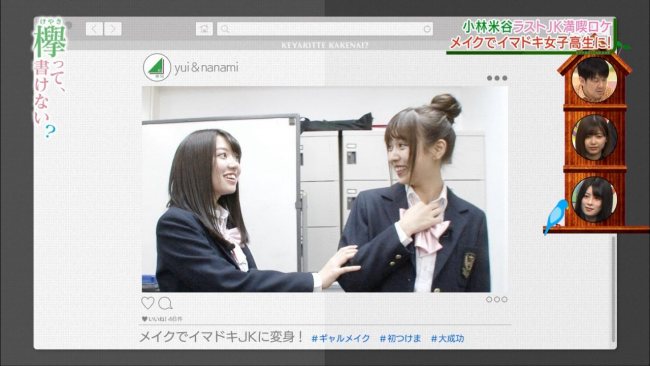Click the browser forward arrow button
Image resolution: width=650 pixels, height=366 pixels.
pos(113,29)
